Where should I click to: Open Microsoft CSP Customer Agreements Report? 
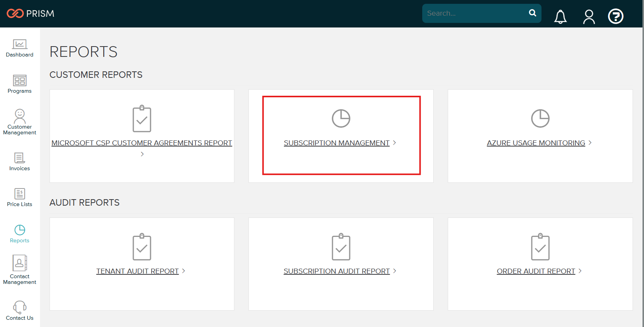(142, 143)
